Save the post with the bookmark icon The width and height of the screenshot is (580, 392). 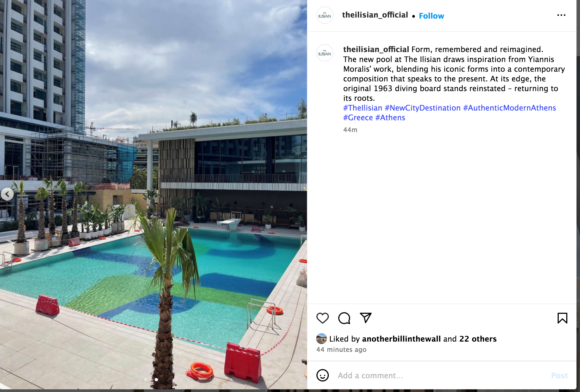click(562, 318)
